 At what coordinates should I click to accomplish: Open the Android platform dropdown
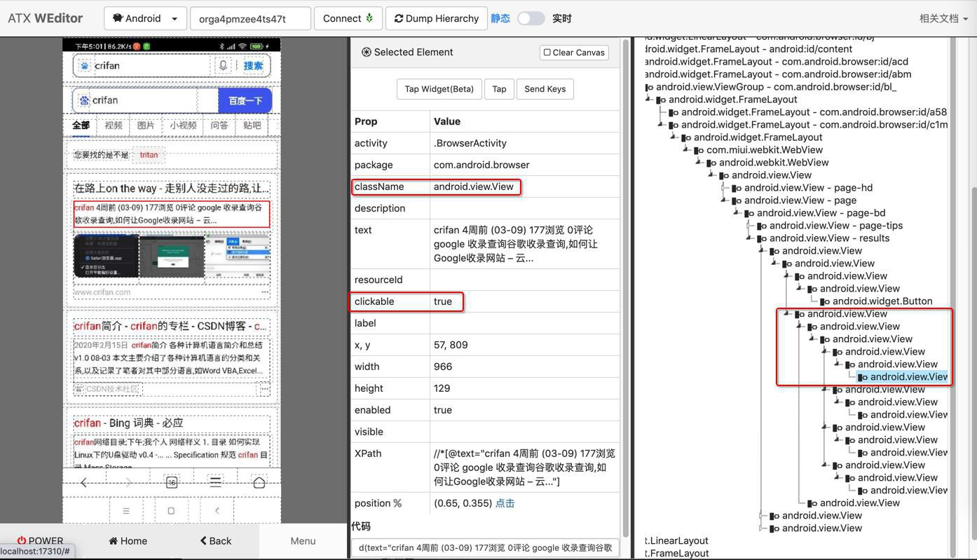(145, 18)
